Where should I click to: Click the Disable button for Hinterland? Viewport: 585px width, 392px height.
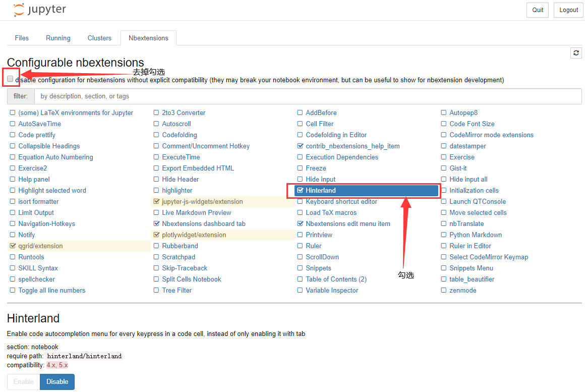click(57, 381)
